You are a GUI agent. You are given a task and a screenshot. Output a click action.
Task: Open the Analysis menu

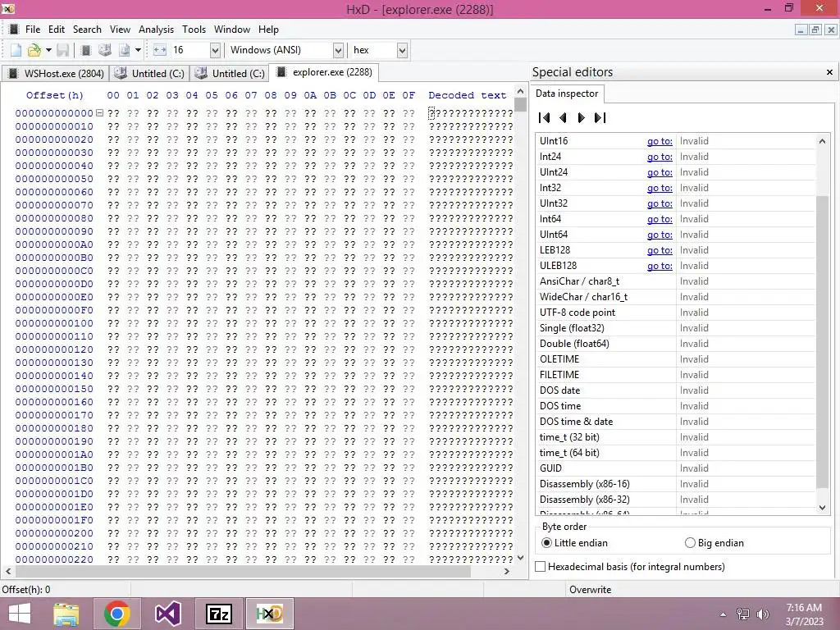coord(156,30)
